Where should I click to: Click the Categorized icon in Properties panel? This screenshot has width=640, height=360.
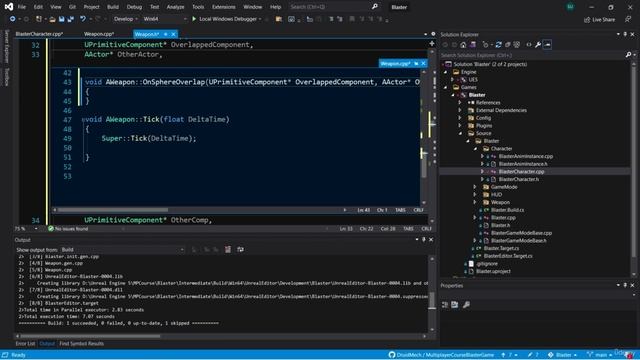pos(445,304)
